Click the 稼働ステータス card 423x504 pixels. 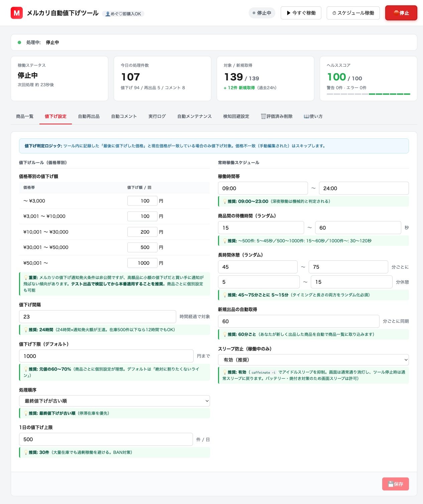pyautogui.click(x=60, y=79)
